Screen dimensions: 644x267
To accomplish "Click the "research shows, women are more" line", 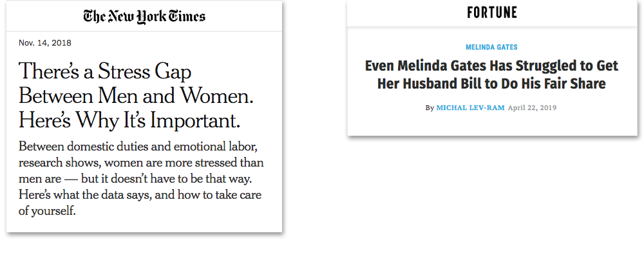I will [141, 163].
